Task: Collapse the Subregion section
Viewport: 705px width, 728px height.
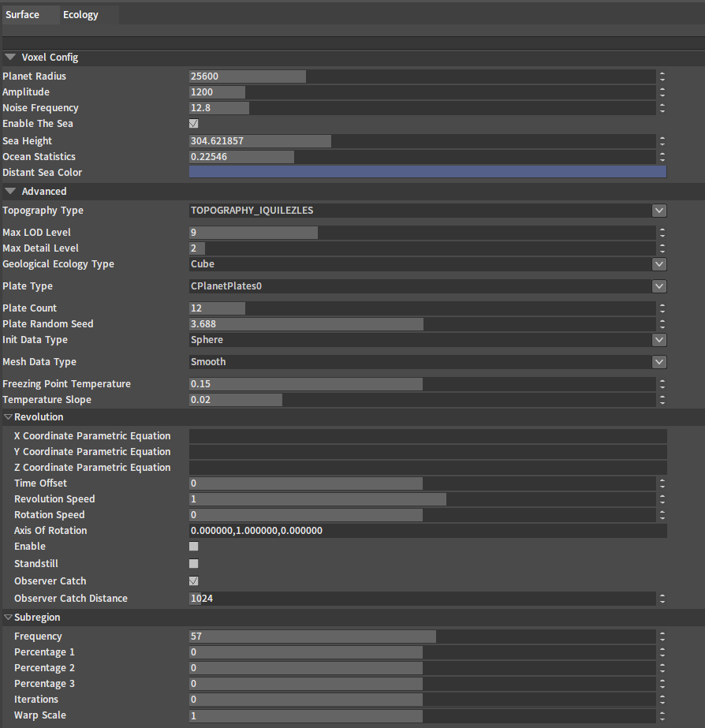Action: pos(8,618)
